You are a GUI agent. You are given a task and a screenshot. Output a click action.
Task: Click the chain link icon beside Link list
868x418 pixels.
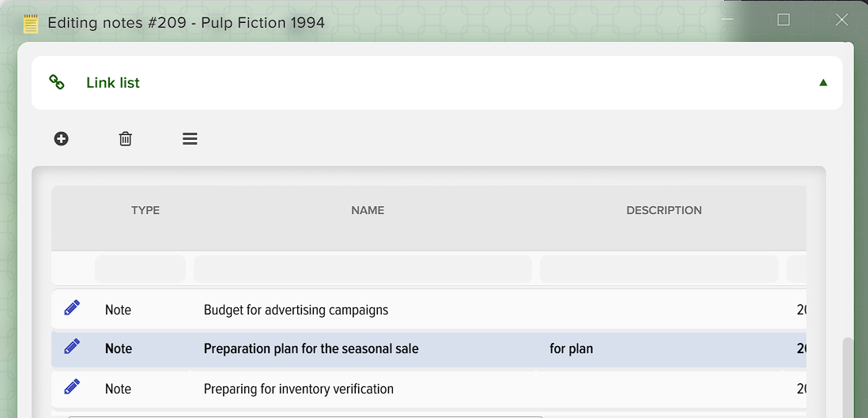coord(56,82)
